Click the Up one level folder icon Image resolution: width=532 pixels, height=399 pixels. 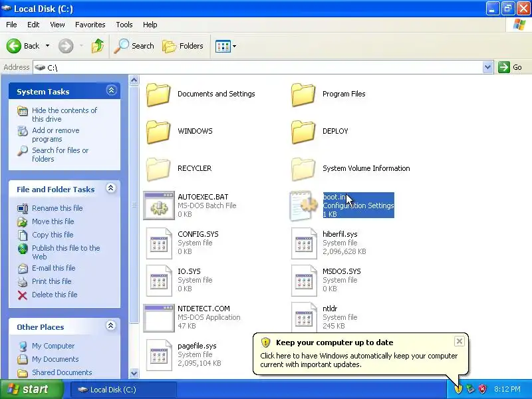click(97, 46)
